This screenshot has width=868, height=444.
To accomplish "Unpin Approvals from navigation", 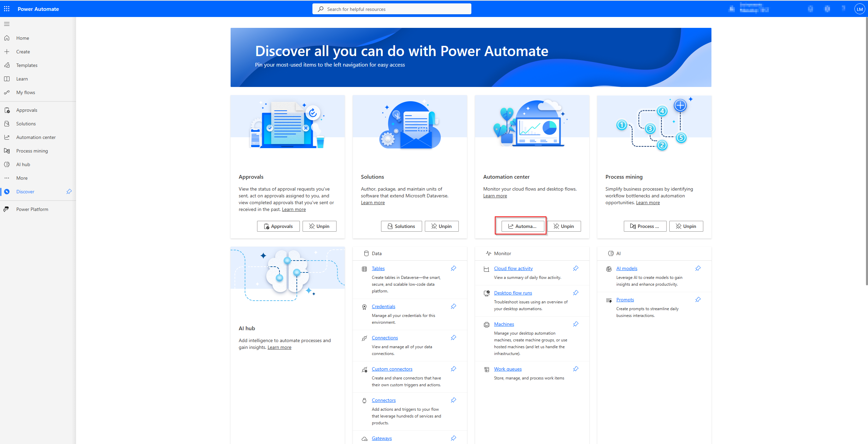I will tap(319, 226).
